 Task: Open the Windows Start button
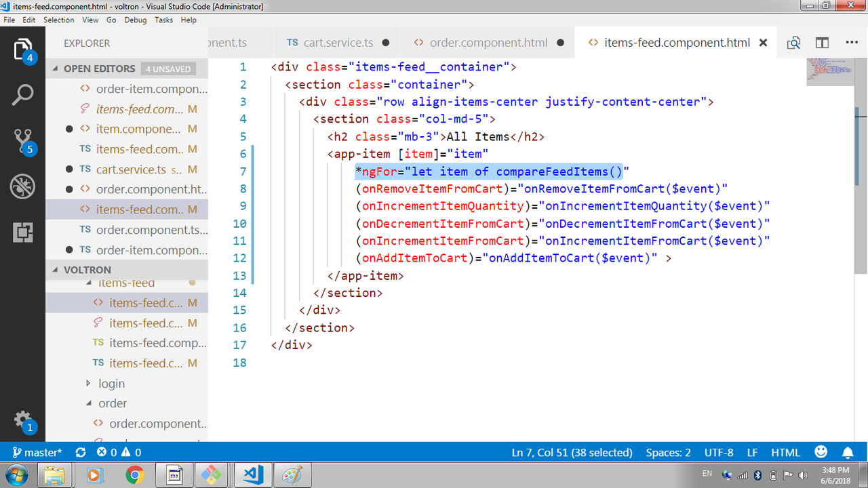coord(16,474)
